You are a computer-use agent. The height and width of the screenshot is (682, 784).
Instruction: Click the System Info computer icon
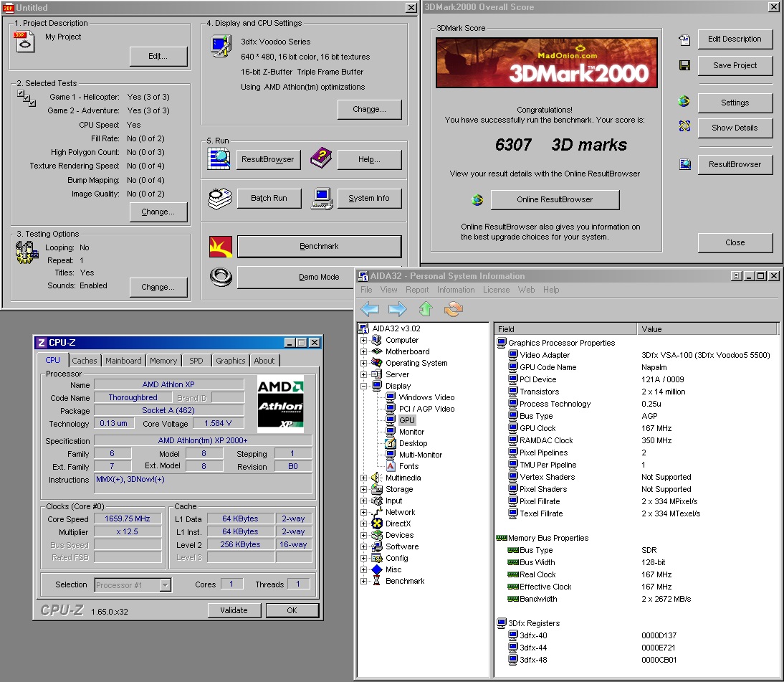[x=322, y=199]
